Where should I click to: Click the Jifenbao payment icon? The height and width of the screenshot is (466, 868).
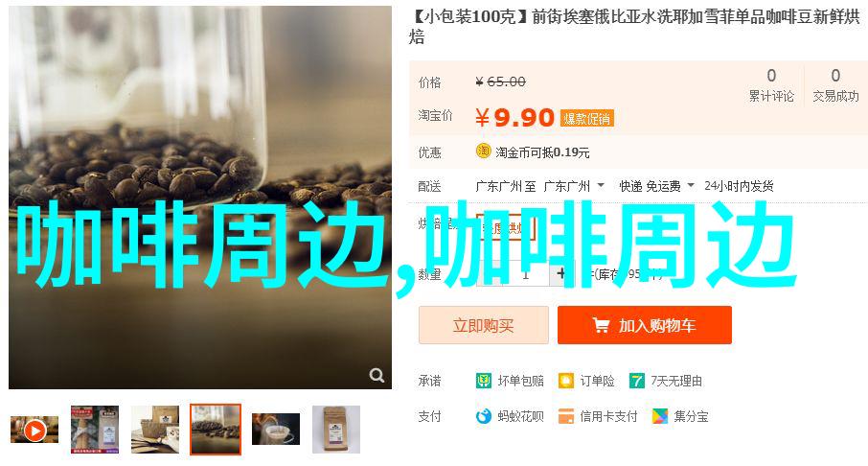pyautogui.click(x=660, y=416)
